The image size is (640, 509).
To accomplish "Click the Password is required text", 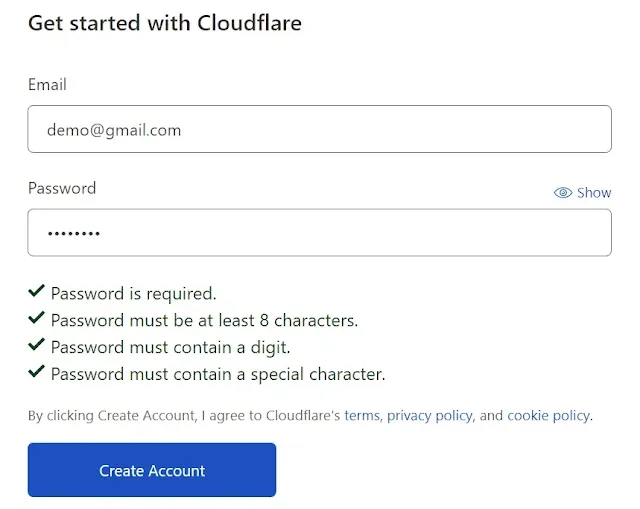I will tap(133, 294).
